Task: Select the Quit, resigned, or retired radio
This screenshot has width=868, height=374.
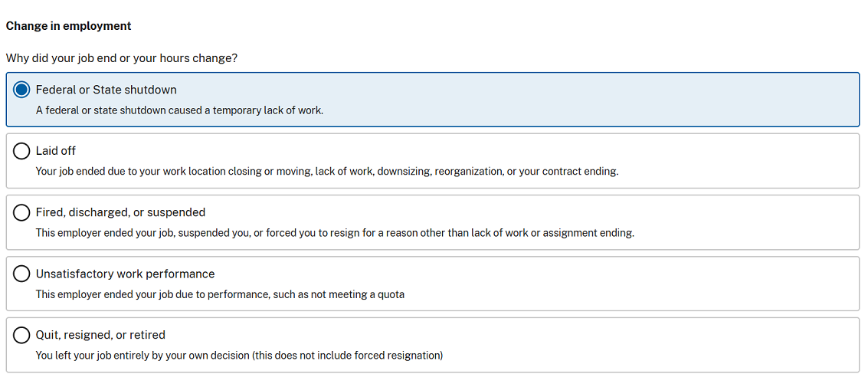Action: point(22,335)
